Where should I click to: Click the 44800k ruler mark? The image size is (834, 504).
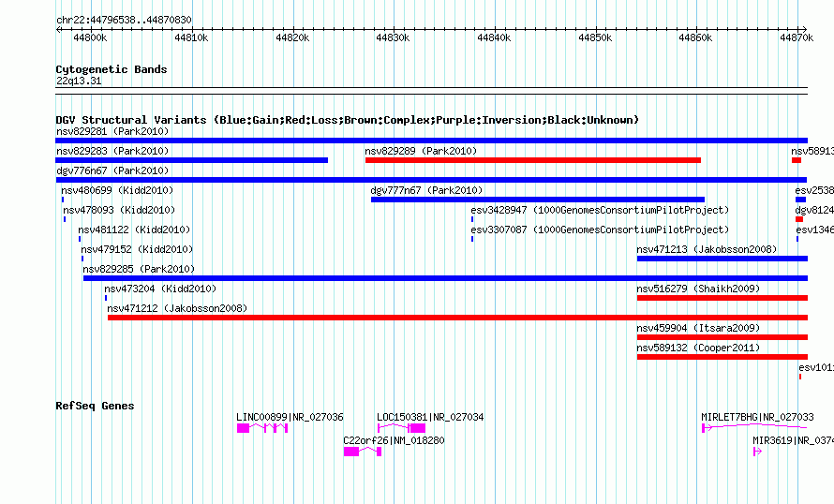[x=90, y=37]
